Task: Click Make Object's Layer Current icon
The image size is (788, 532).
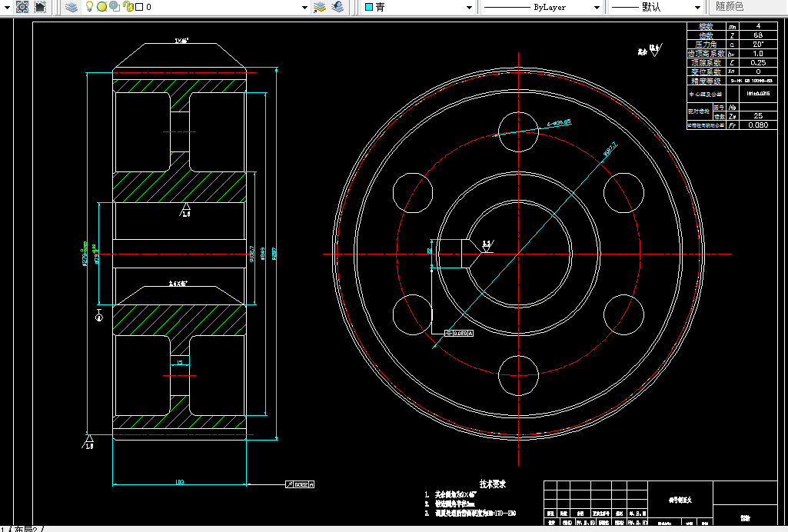Action: pyautogui.click(x=320, y=6)
